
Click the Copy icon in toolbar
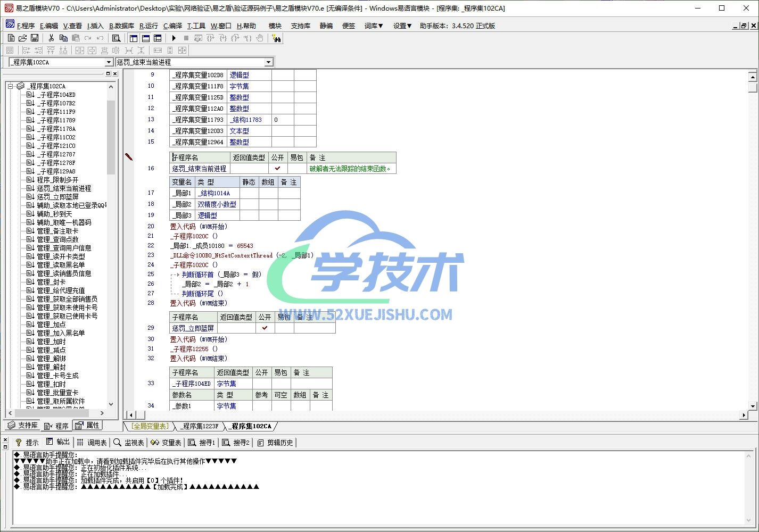point(63,38)
